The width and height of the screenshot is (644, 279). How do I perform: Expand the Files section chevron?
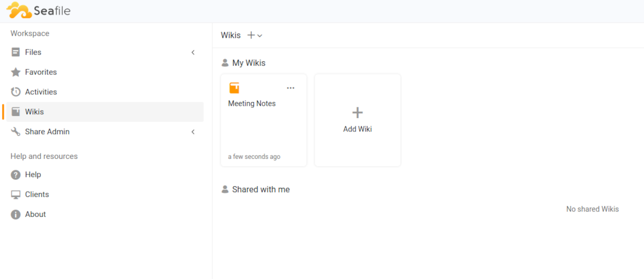pos(193,52)
